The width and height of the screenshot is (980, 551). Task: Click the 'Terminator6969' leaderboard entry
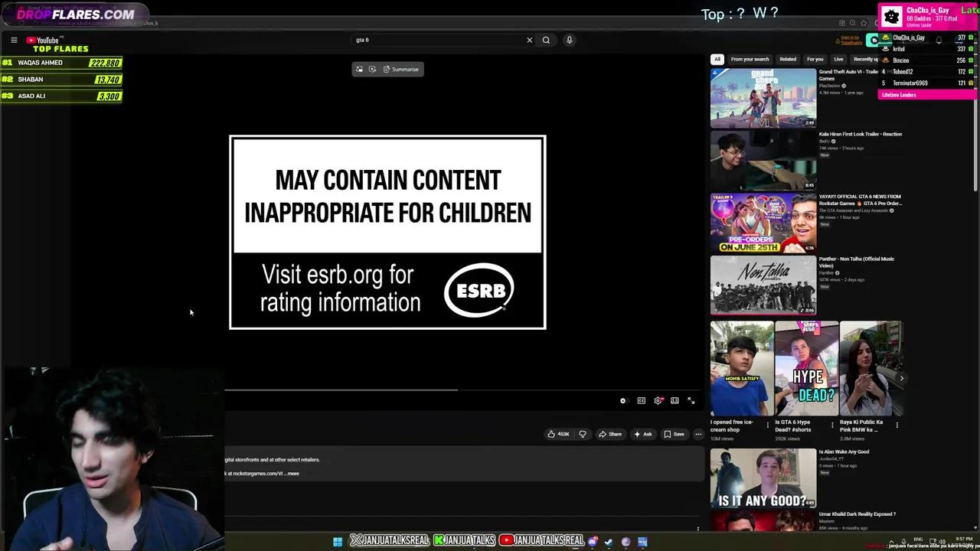(910, 83)
